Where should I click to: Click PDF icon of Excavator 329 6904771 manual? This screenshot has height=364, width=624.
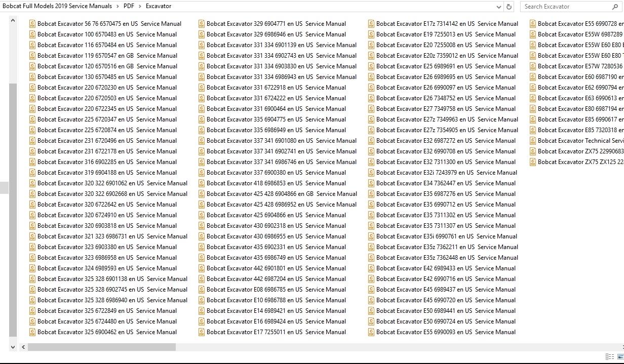[202, 24]
